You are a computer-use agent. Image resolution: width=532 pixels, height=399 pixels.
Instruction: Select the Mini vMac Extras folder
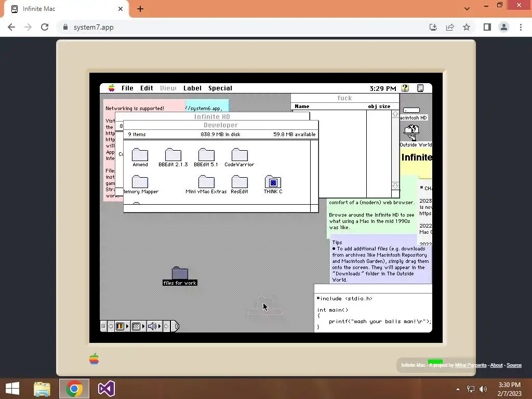pyautogui.click(x=206, y=185)
